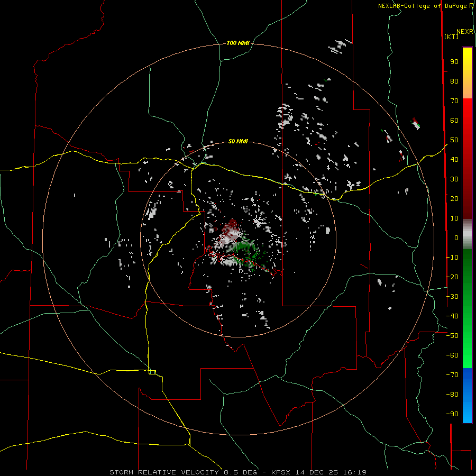Select the -10 value on velocity scale
Image resolution: width=476 pixels, height=476 pixels.
[x=452, y=258]
